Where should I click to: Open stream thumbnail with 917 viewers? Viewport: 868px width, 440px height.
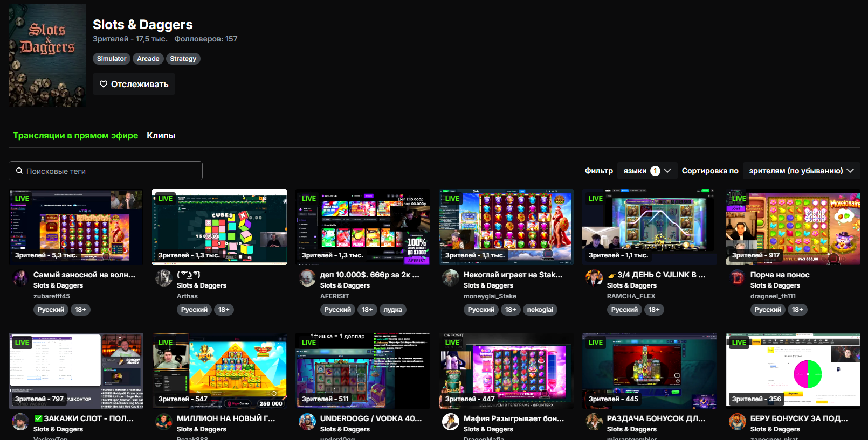coord(793,227)
